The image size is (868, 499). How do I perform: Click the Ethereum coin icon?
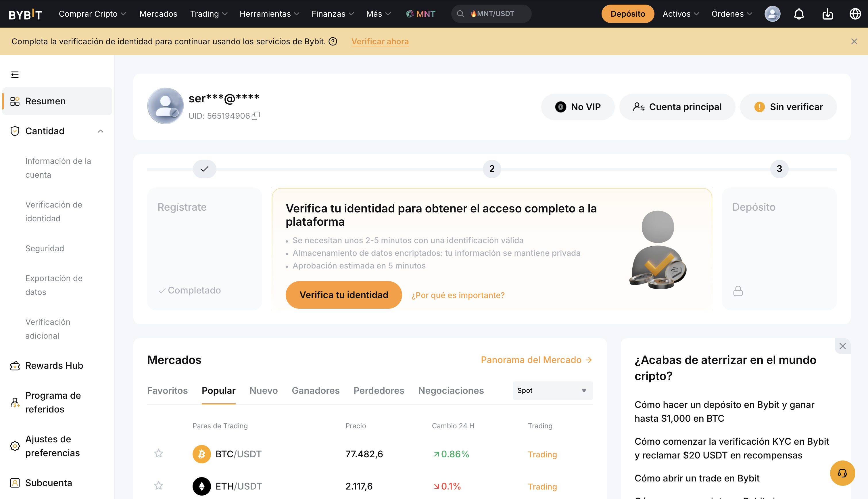[x=201, y=486]
